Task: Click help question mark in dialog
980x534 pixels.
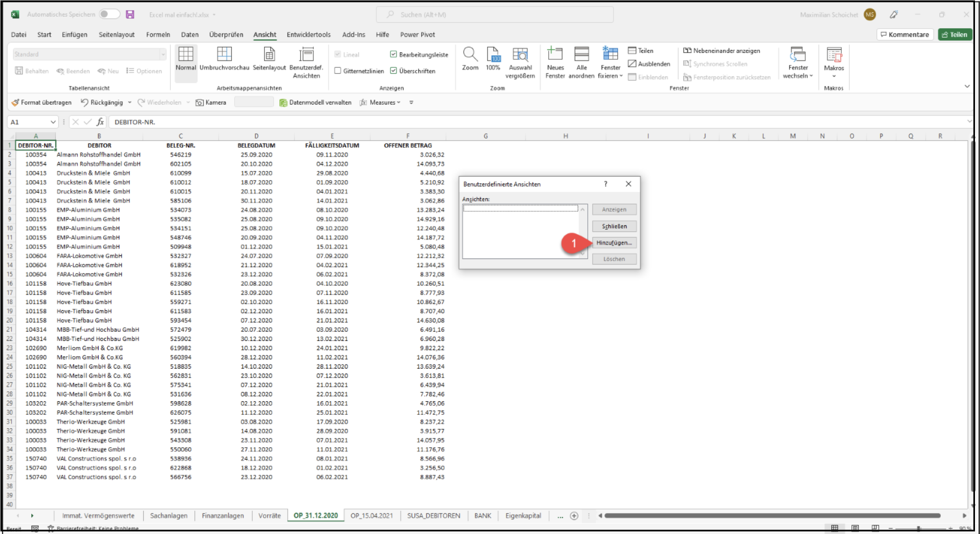Action: pyautogui.click(x=606, y=184)
